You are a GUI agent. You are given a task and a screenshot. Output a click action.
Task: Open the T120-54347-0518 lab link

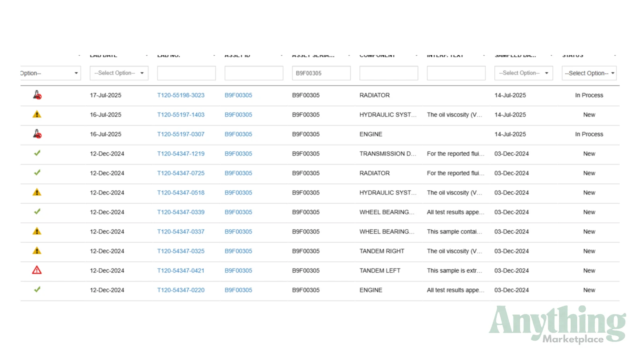(181, 193)
